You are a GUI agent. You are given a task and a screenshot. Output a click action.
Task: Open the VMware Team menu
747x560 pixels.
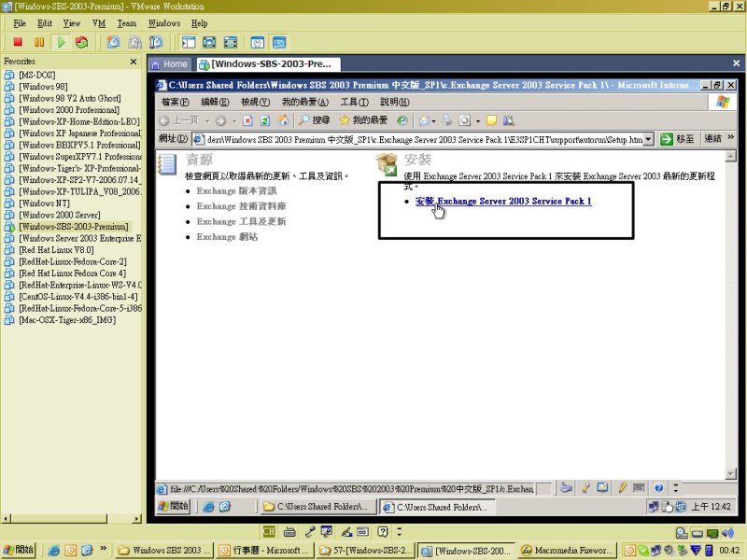tap(127, 23)
